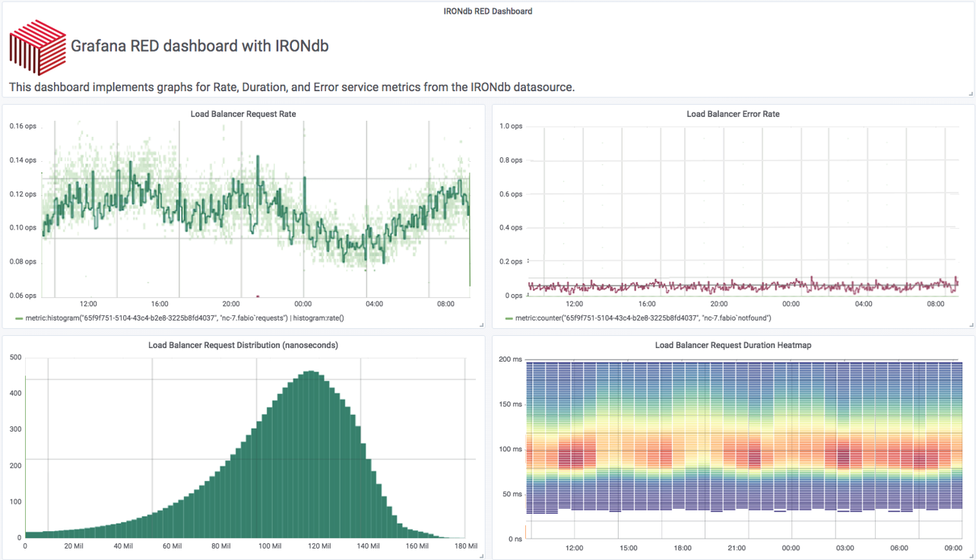Click the 0 ns heatmap axis label
Screen dimensions: 976x560
[514, 539]
